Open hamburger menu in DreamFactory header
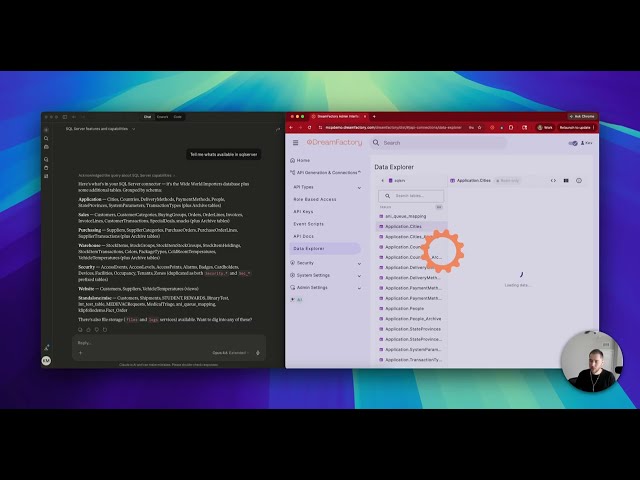640x480 pixels. [296, 143]
